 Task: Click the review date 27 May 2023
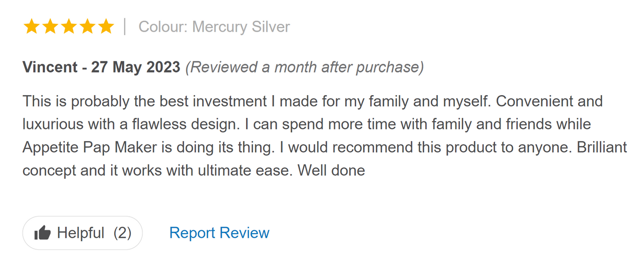[x=135, y=67]
